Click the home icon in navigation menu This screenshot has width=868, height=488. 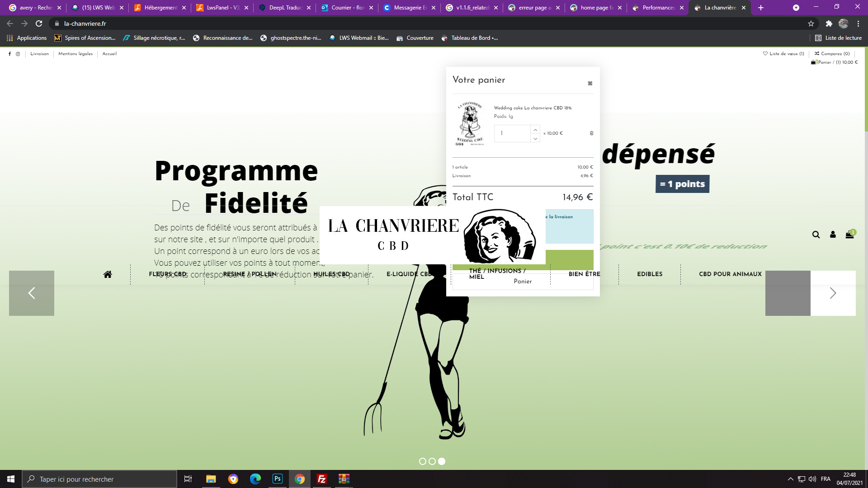tap(108, 274)
